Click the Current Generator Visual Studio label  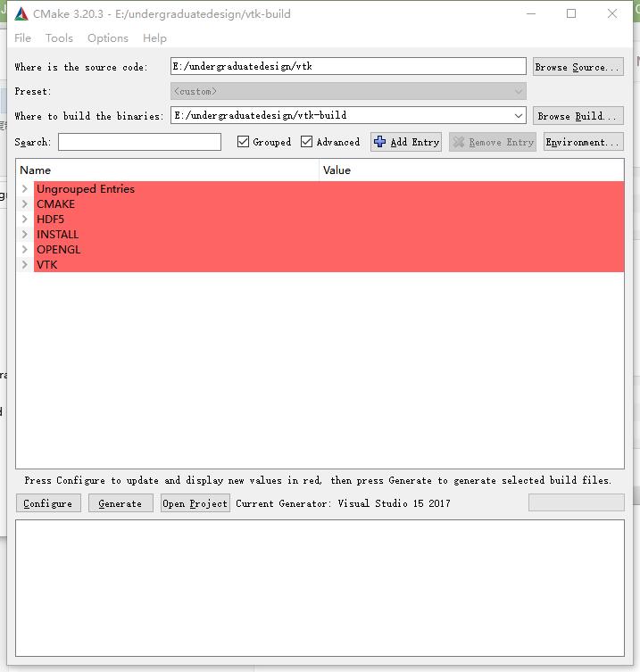coord(343,503)
